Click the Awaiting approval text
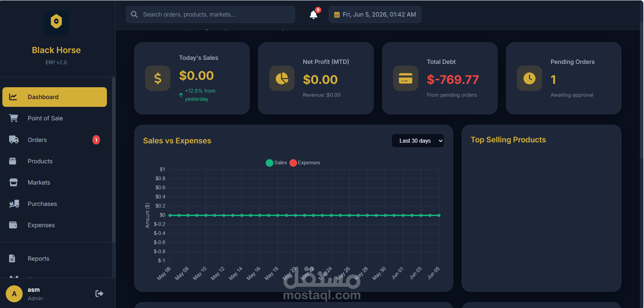This screenshot has height=308, width=644. [x=572, y=95]
